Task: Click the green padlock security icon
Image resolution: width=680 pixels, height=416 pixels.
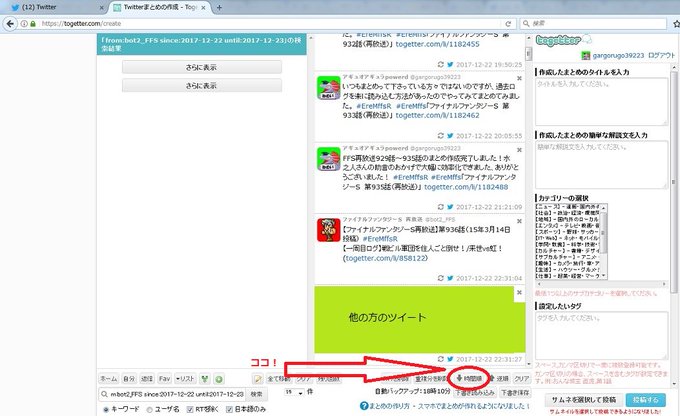Action: pos(33,23)
